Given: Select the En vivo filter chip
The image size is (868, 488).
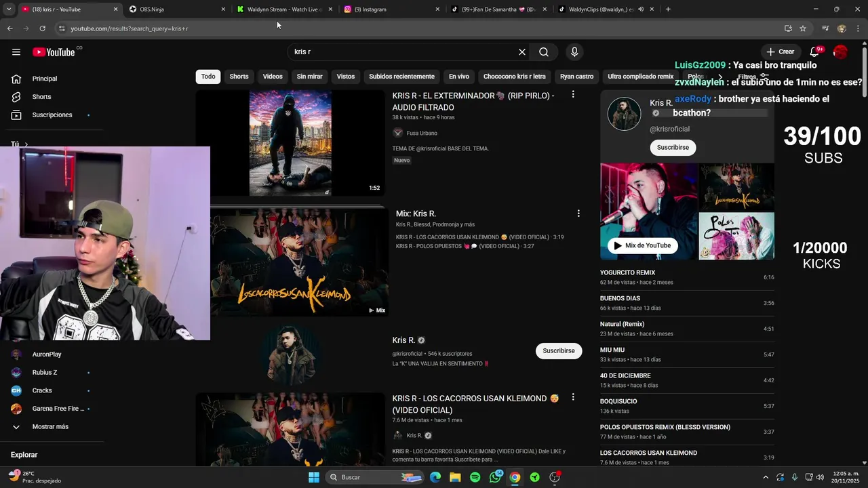Looking at the screenshot, I should point(459,77).
